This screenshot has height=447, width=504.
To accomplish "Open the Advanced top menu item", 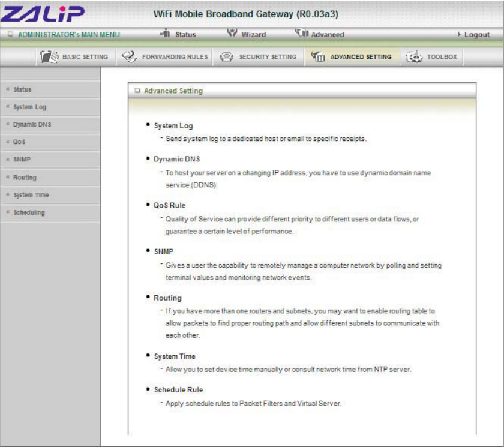I will 328,34.
